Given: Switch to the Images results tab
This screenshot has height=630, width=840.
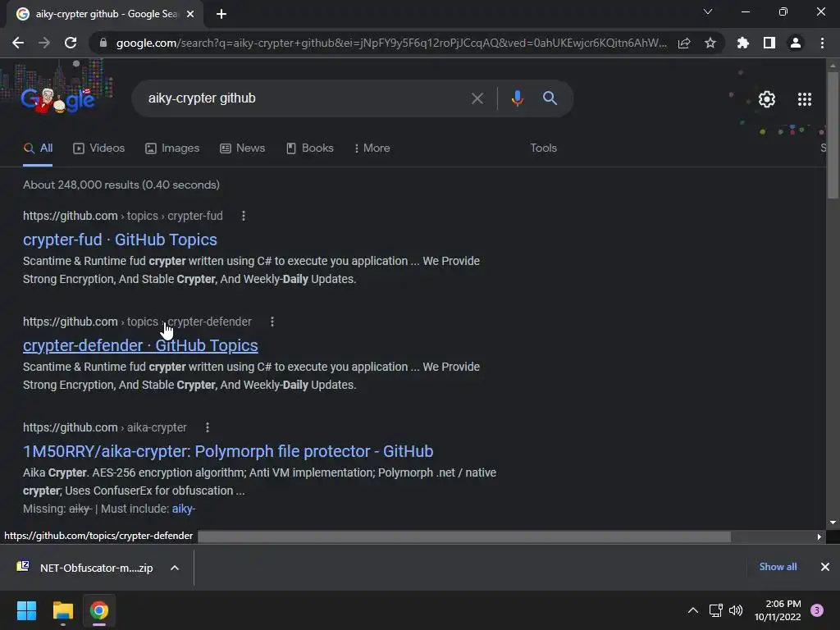Looking at the screenshot, I should click(172, 148).
